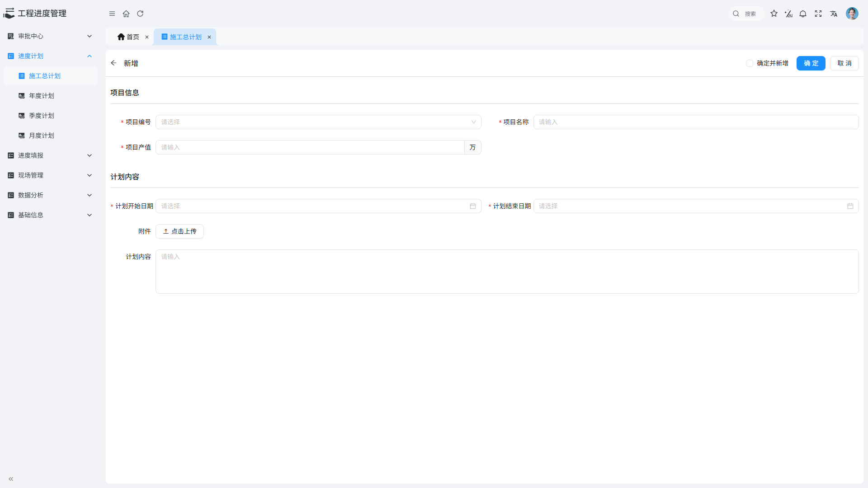Viewport: 868px width, 488px height.
Task: Open the language translation icon
Action: (x=834, y=14)
